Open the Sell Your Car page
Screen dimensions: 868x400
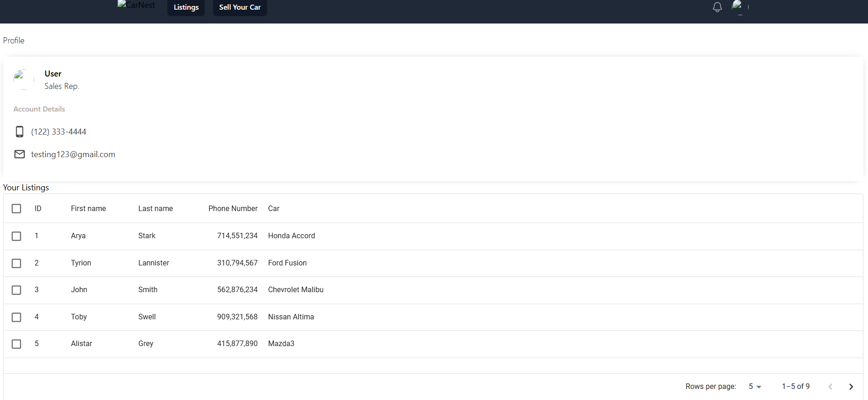240,7
